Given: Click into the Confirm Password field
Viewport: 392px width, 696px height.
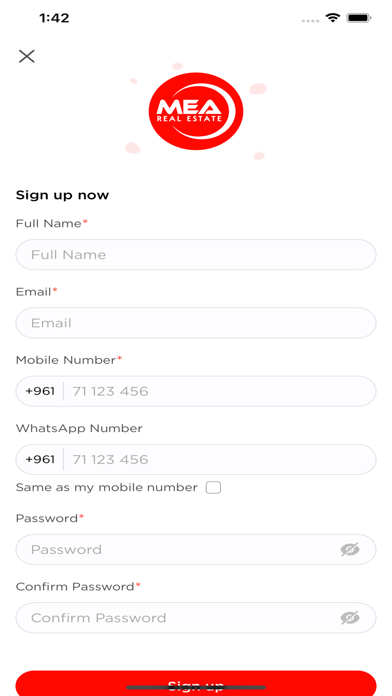Looking at the screenshot, I should [196, 618].
